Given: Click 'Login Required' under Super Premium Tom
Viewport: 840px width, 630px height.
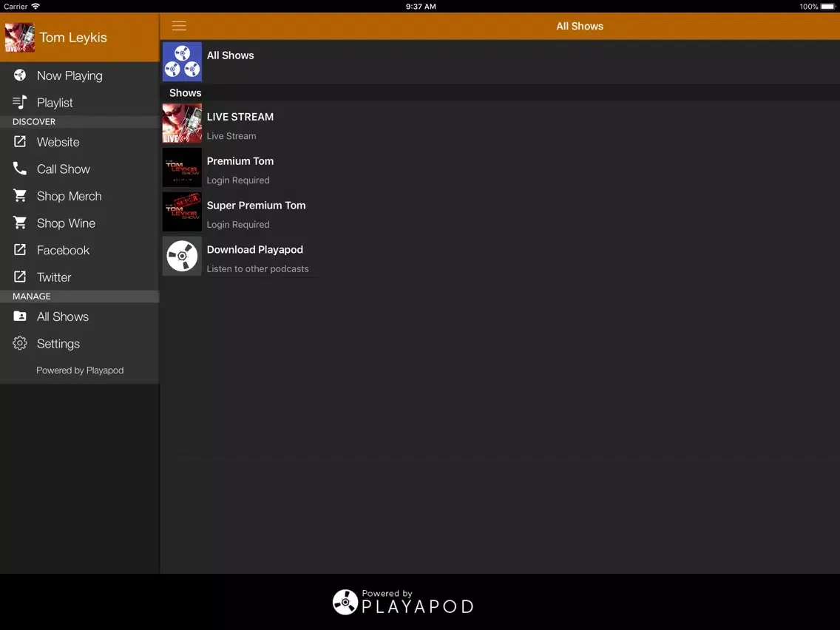Looking at the screenshot, I should (x=238, y=225).
